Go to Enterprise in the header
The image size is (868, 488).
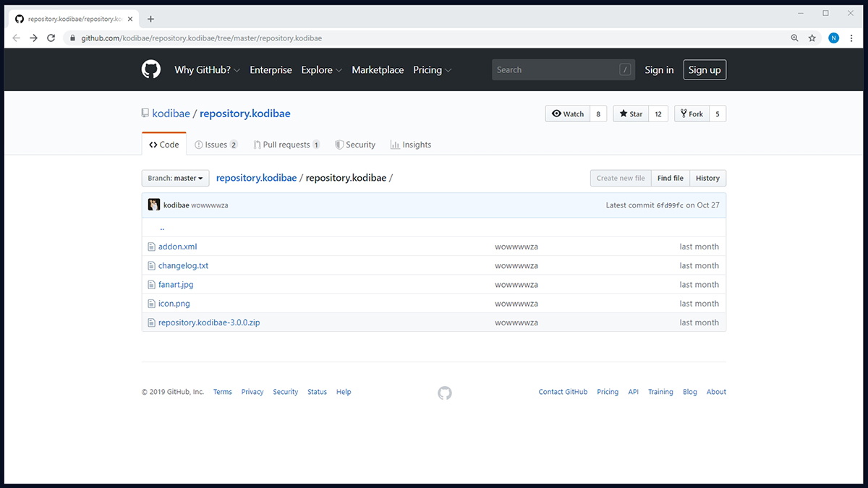pos(271,70)
